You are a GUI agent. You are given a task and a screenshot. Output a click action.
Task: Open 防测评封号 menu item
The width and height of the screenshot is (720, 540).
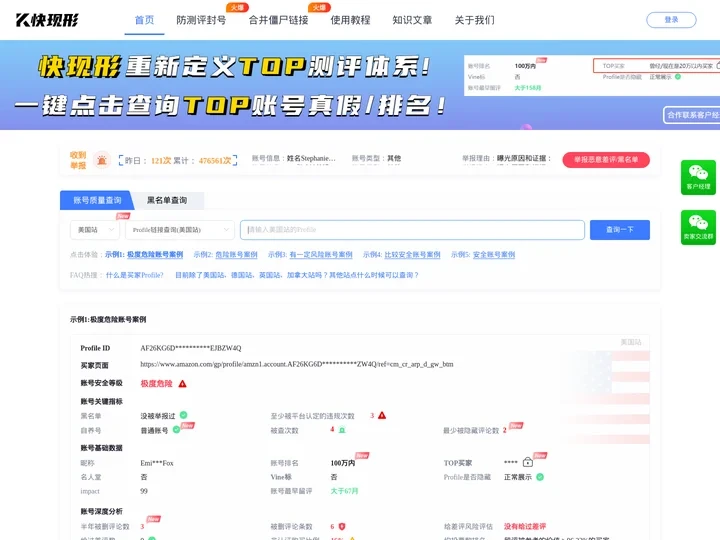(x=201, y=20)
